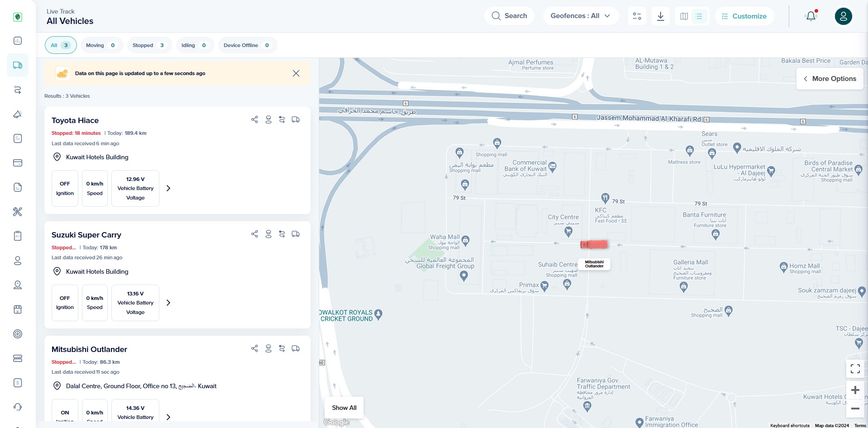Screen dimensions: 868x428
Task: Click the Waha Mall map pin
Action: tap(465, 240)
